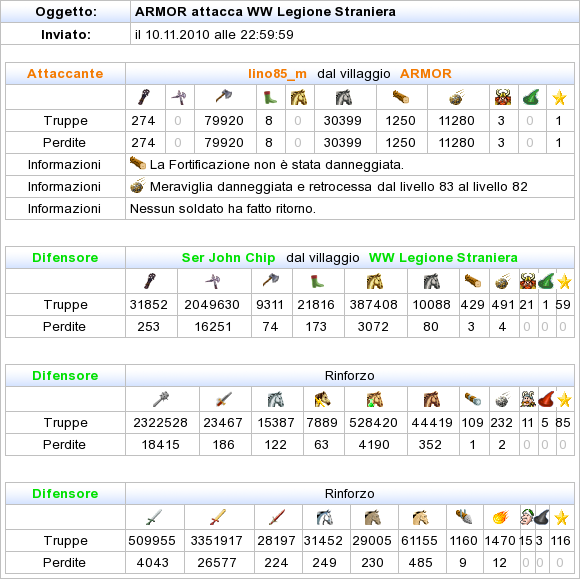Open defender profile Ser John Chip
The height and width of the screenshot is (579, 580).
[x=228, y=257]
